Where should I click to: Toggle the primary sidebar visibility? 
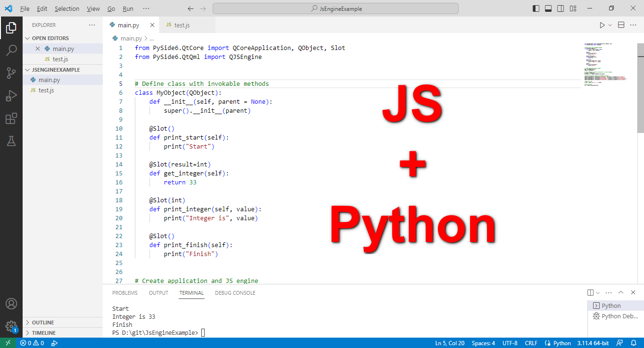point(536,8)
